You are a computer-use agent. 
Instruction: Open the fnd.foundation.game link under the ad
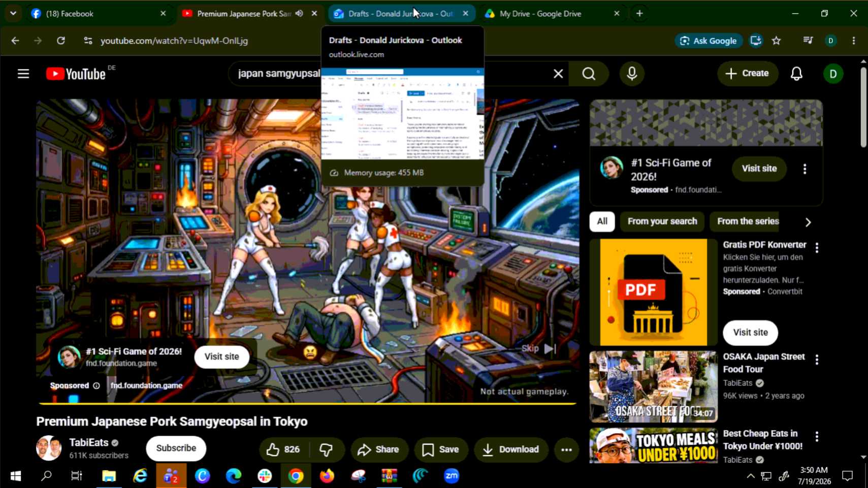146,386
